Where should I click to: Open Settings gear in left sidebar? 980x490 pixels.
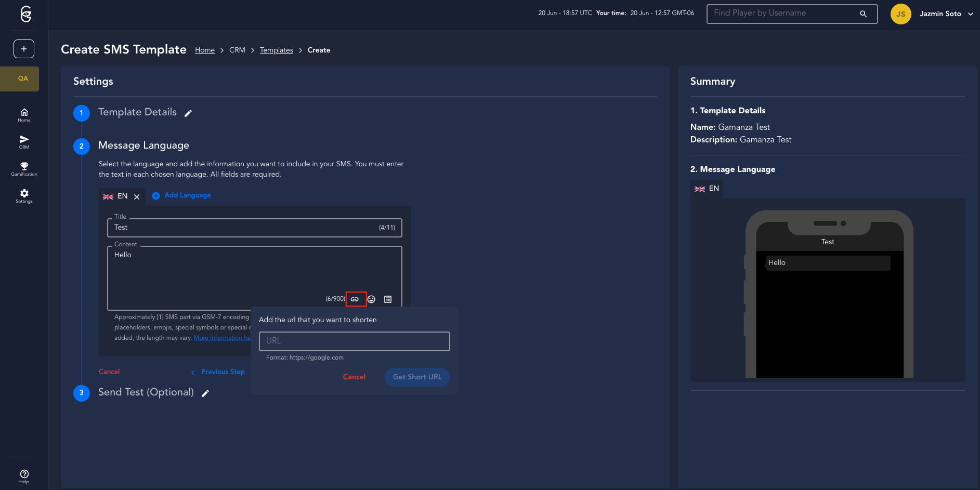pos(24,196)
